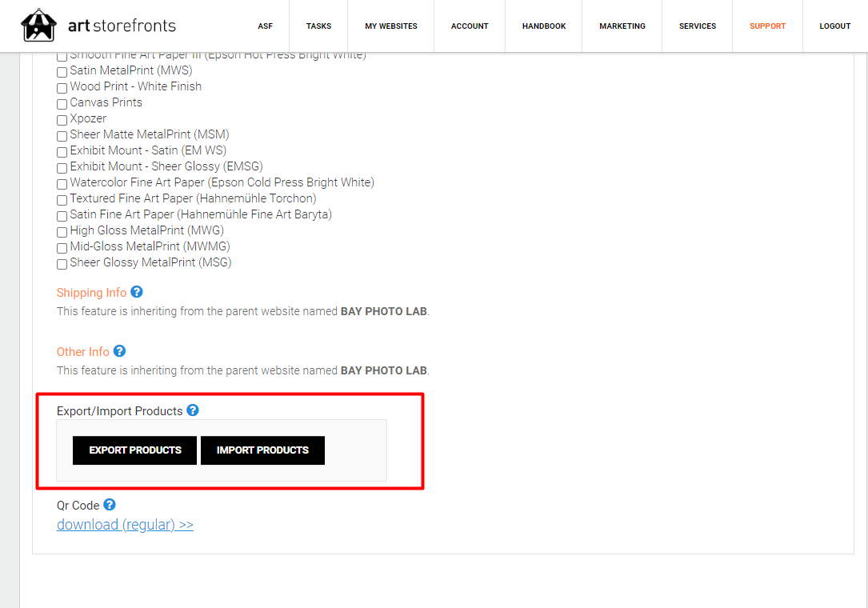The width and height of the screenshot is (868, 608).
Task: Open Other Info help icon
Action: tap(119, 351)
